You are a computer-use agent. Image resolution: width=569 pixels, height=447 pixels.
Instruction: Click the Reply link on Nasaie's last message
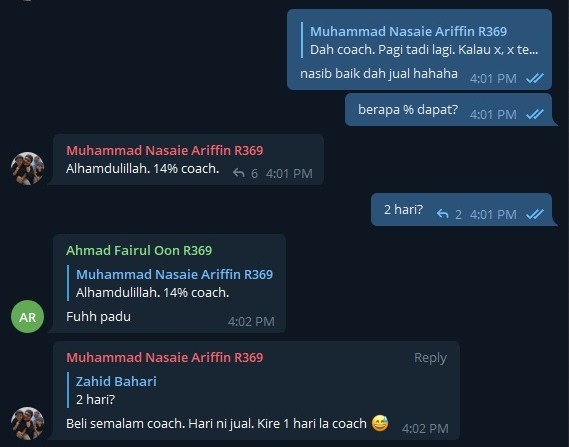click(430, 358)
